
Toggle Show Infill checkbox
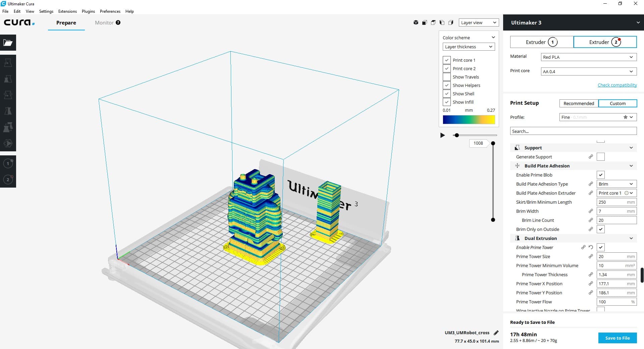[x=446, y=102]
